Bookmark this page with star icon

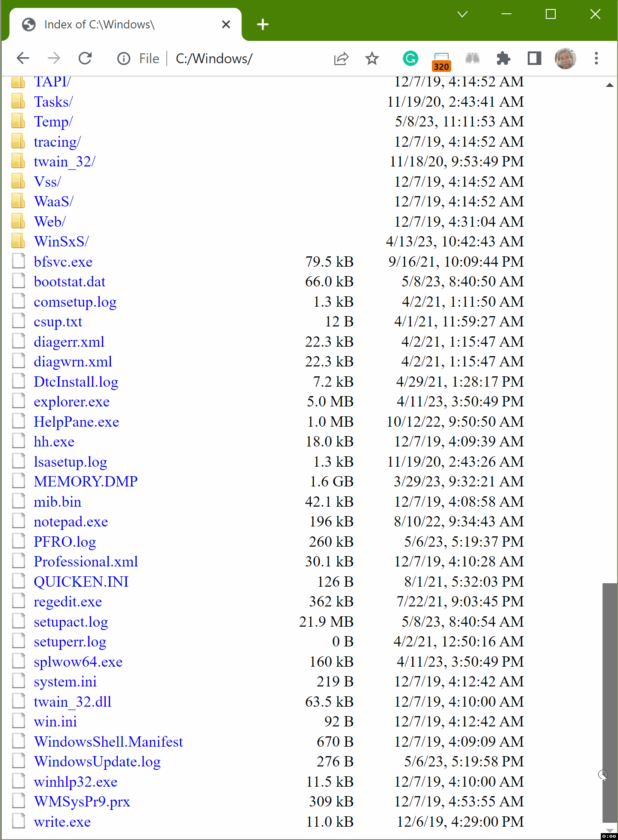pyautogui.click(x=372, y=58)
